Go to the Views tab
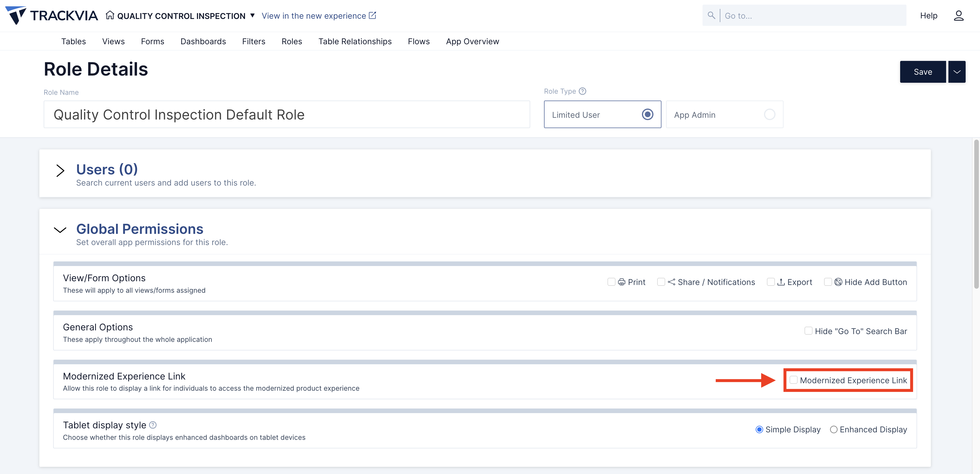 [113, 41]
